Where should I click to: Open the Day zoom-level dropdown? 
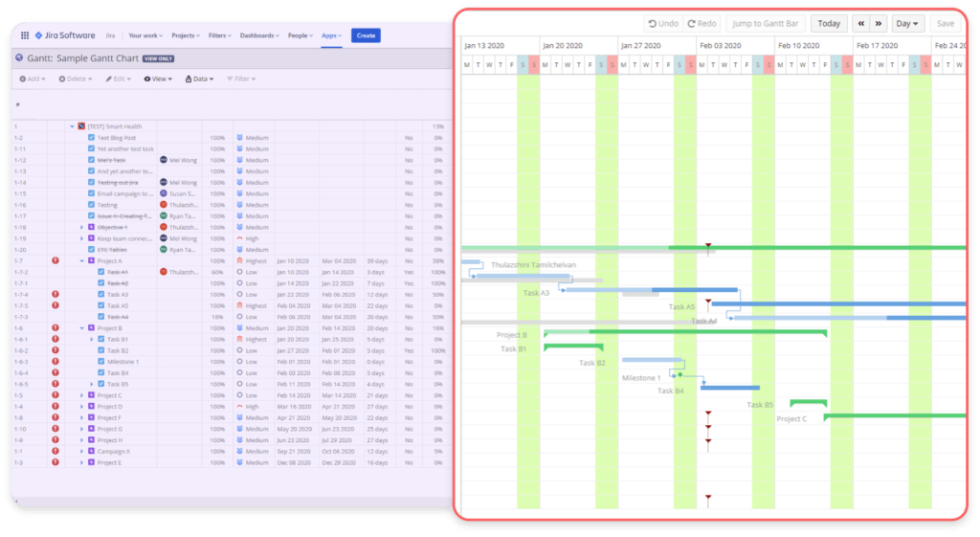(x=907, y=24)
